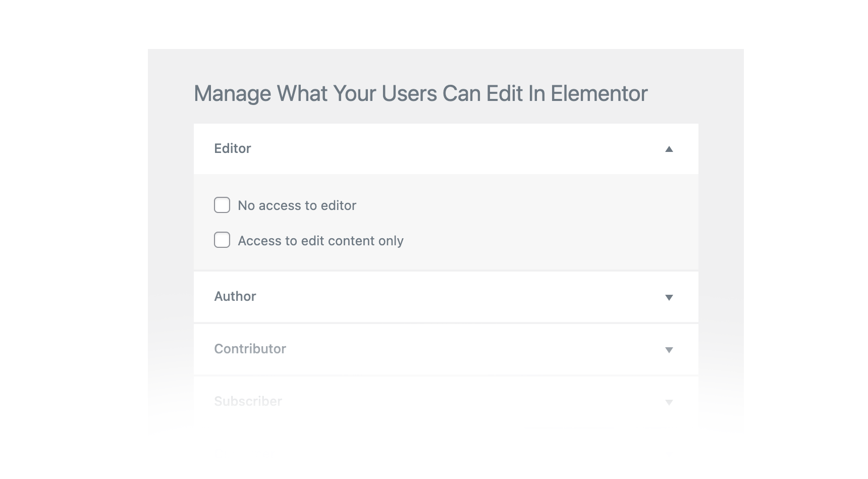Collapse the Editor section using its up arrow
The image size is (868, 479).
pyautogui.click(x=669, y=149)
